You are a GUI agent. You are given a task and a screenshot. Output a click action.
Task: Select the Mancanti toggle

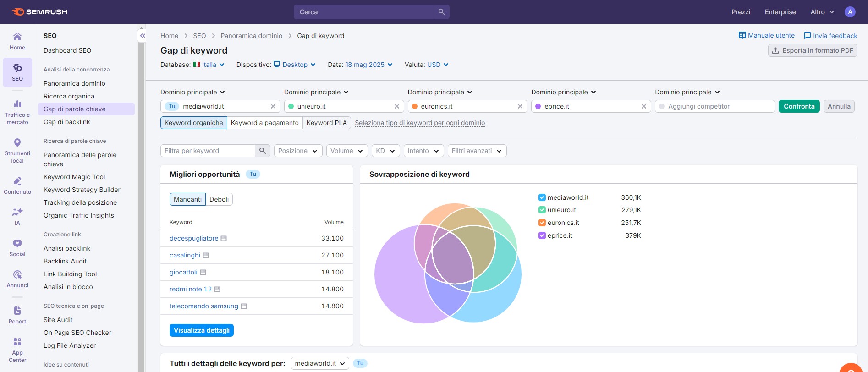(x=187, y=199)
